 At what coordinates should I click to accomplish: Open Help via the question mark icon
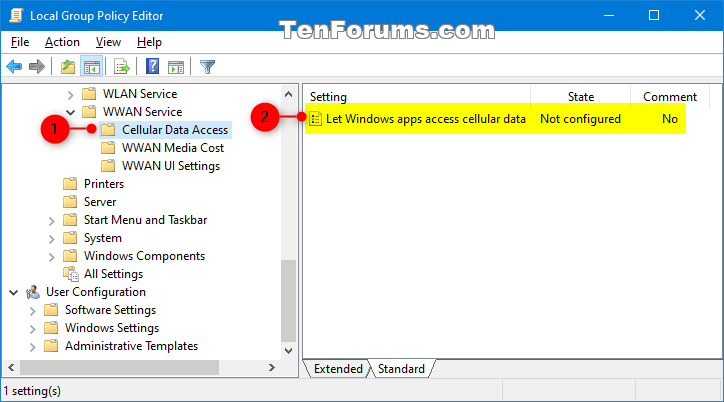(x=152, y=66)
